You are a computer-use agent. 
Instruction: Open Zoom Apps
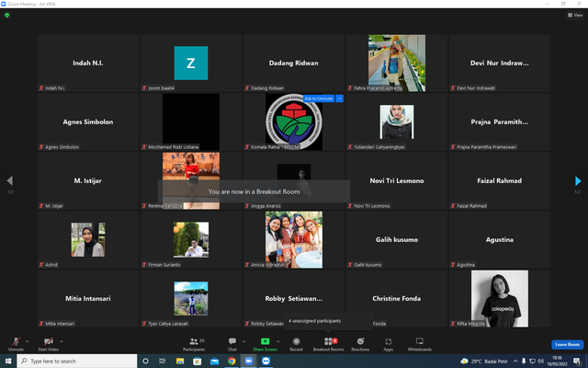[388, 343]
